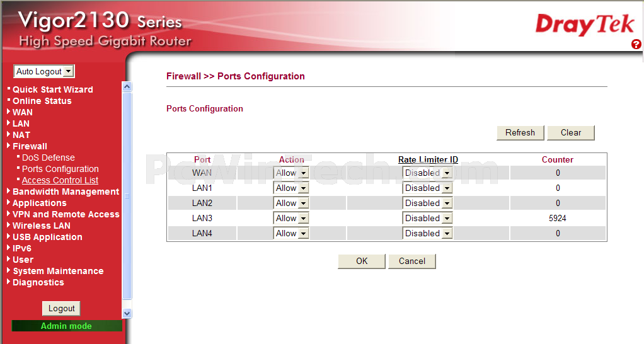644x344 pixels.
Task: Expand Wireless LAN menu
Action: tap(41, 226)
